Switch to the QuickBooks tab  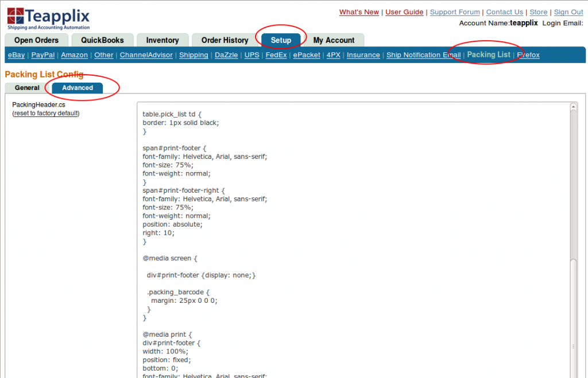click(102, 40)
